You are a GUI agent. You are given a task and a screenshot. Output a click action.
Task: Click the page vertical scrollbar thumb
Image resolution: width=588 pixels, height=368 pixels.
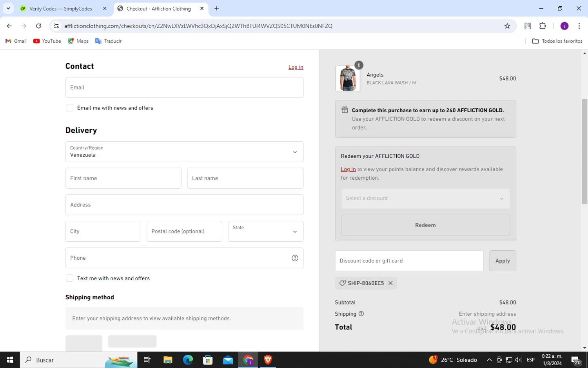tap(585, 151)
